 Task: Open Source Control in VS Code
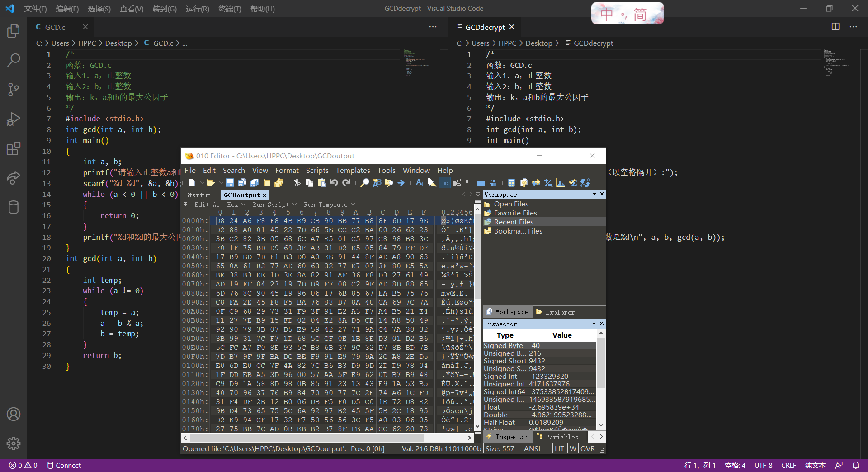pos(14,90)
